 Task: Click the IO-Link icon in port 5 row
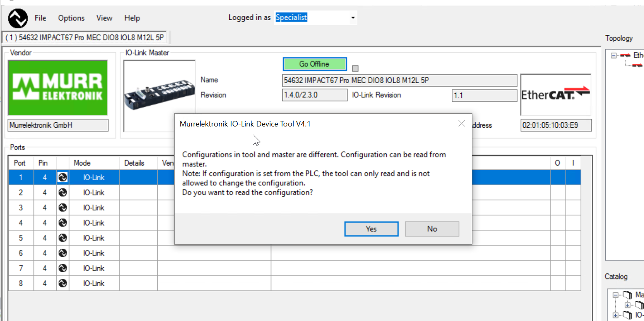click(63, 238)
